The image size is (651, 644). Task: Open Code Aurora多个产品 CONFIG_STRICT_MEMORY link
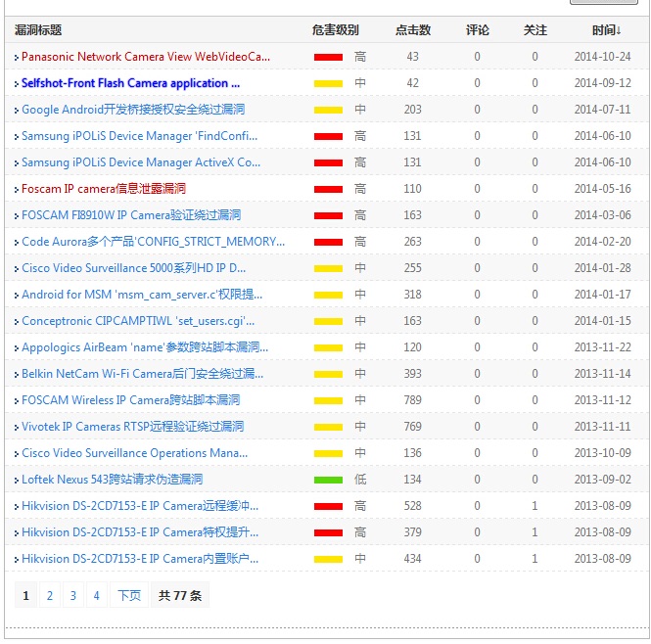pos(153,242)
